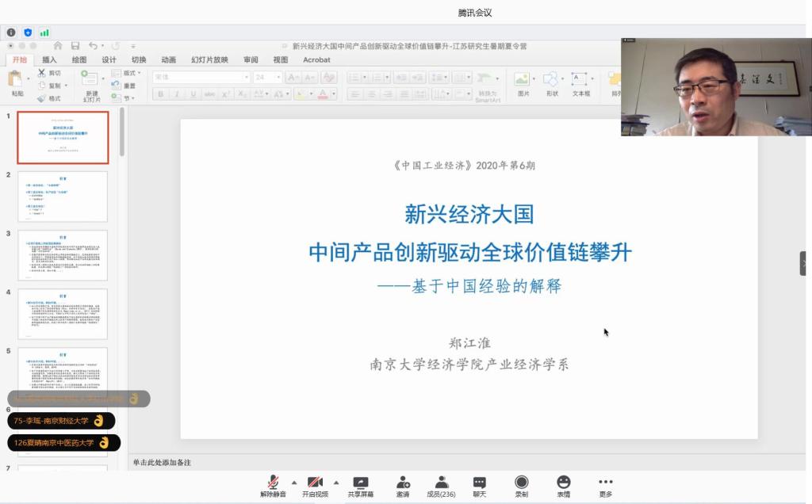Open the 聊天 chat panel
Screen dimensions: 812x504
coord(480,483)
